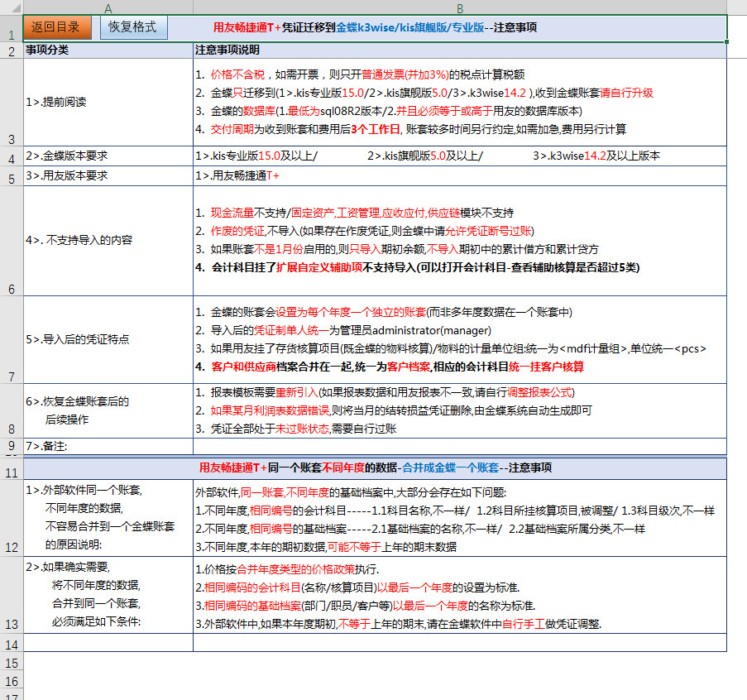
Task: Click the 合并成金蝶一个账套 section title row
Action: point(375,468)
